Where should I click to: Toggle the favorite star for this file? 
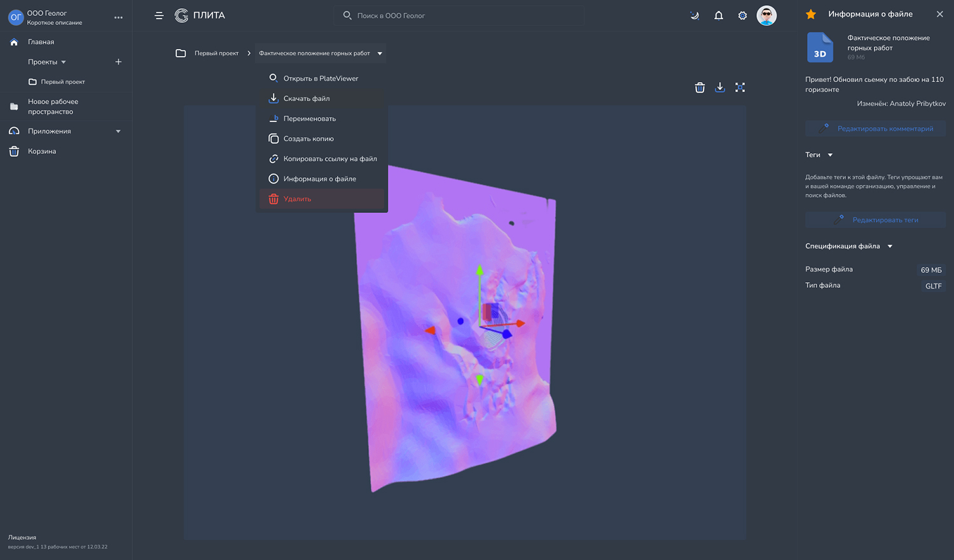point(811,14)
